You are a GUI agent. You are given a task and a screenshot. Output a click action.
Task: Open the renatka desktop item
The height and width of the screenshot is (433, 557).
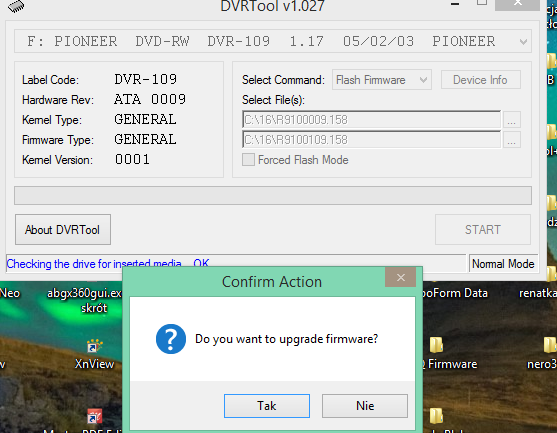(x=538, y=293)
